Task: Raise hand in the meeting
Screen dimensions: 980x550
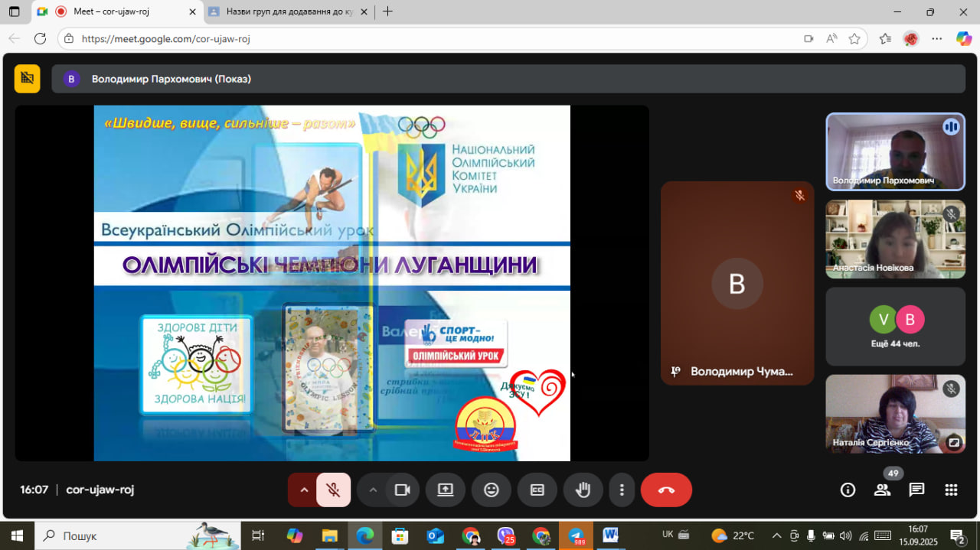Action: (x=583, y=490)
